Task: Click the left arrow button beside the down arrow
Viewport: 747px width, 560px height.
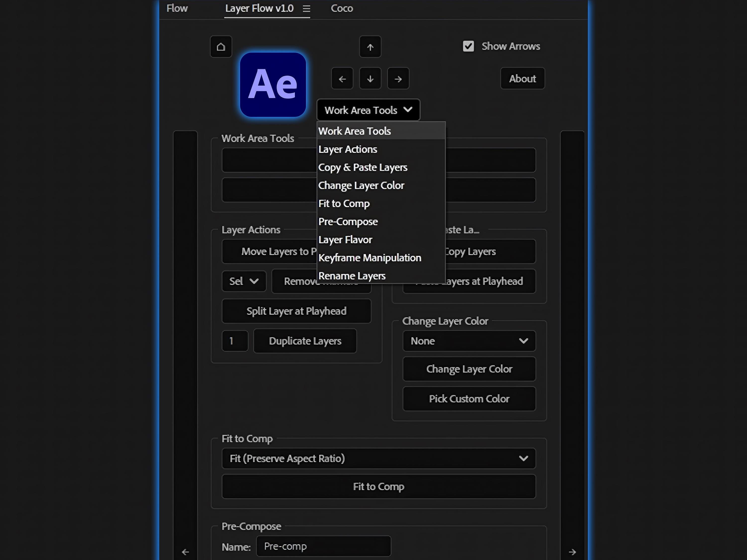Action: click(x=342, y=79)
